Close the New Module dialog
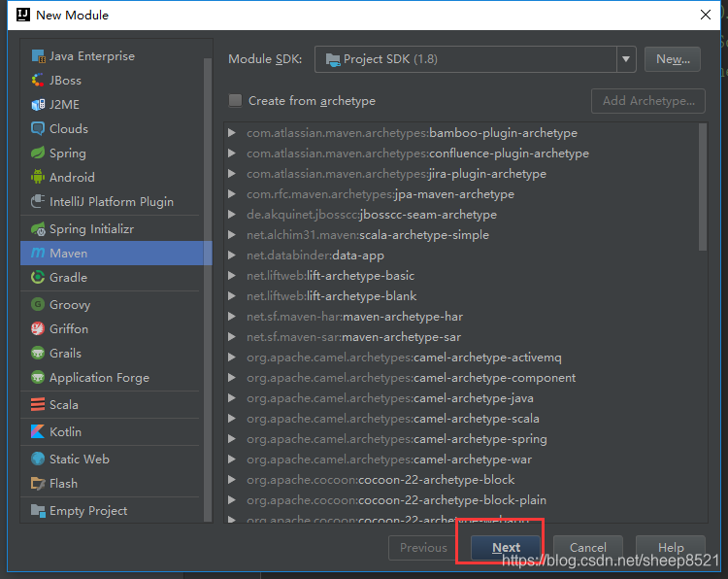The image size is (728, 579). [706, 15]
